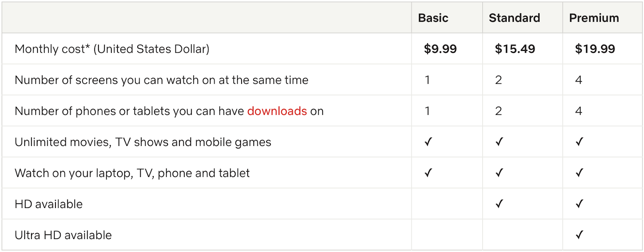
Task: Click Basic checkmark for Unlimited movies row
Action: tap(428, 142)
